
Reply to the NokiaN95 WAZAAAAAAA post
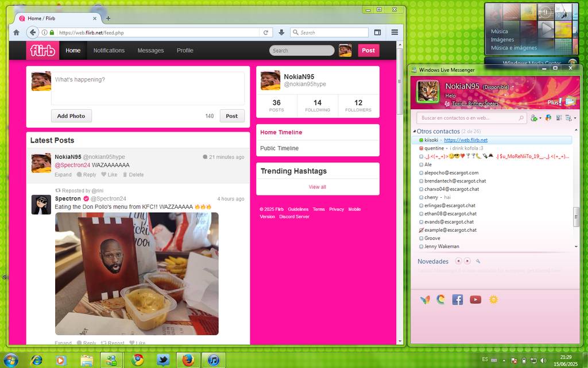coord(86,175)
